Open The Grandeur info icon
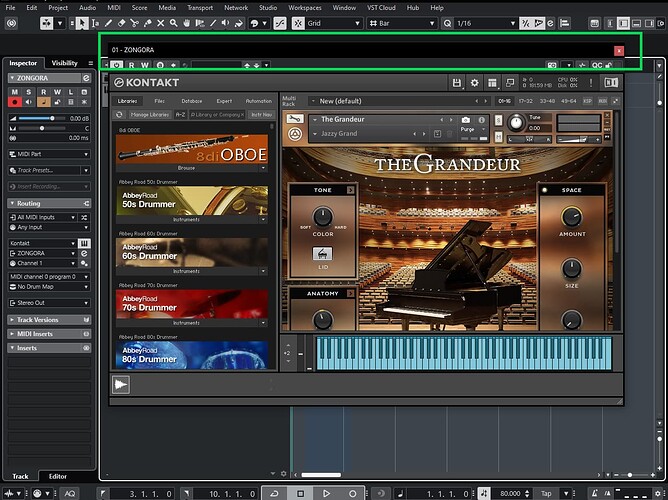This screenshot has width=668, height=500. 482,120
